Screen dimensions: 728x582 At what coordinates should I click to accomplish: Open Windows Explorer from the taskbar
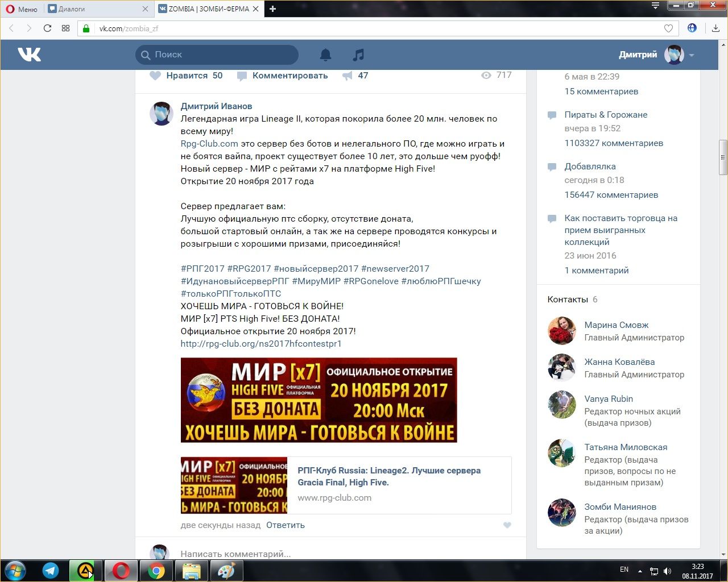(x=192, y=571)
